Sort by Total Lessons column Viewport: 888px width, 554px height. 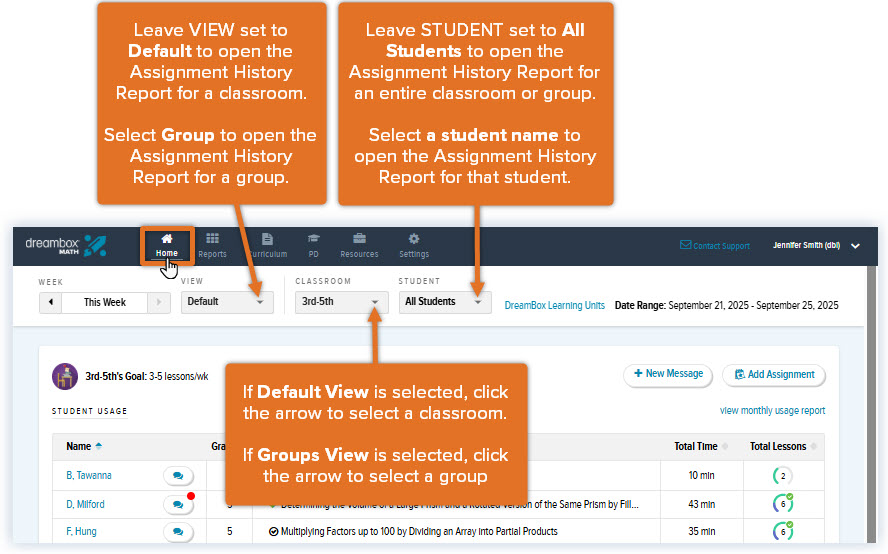783,446
